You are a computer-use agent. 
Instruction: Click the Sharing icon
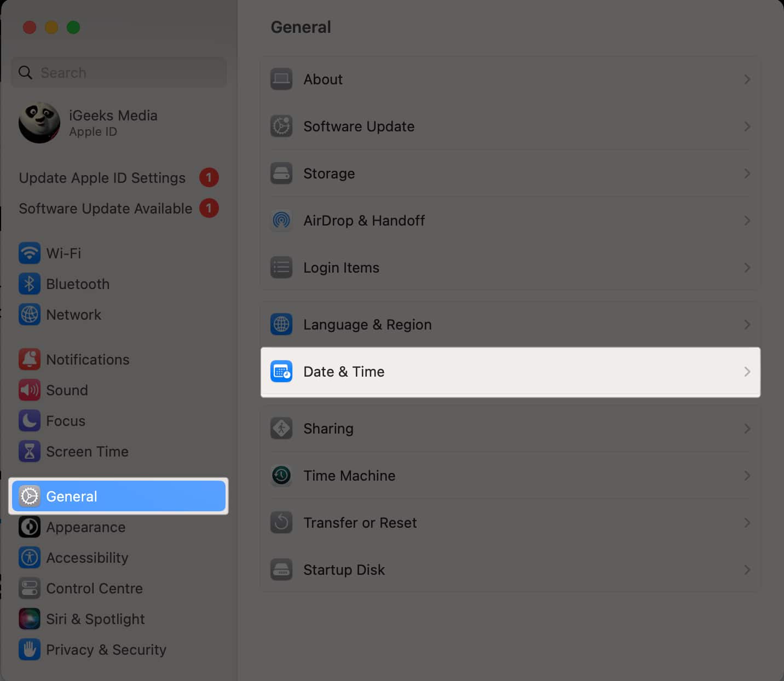[x=281, y=429]
